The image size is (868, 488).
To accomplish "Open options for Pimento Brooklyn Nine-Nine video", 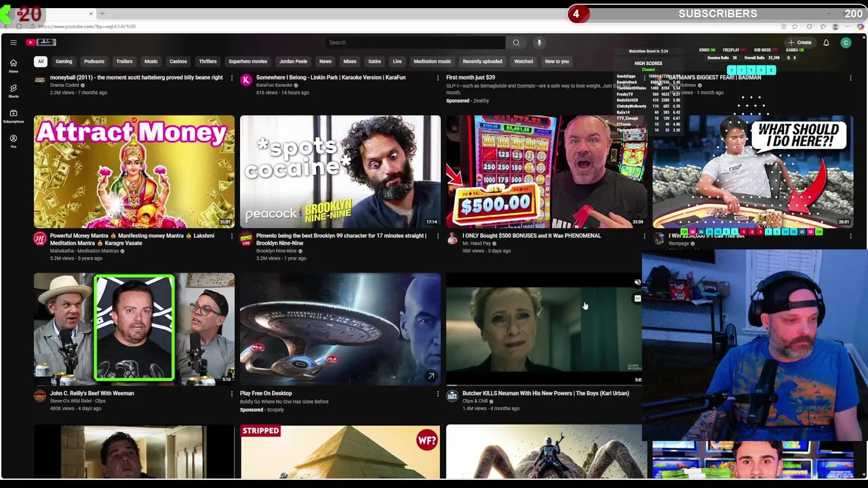I will [x=437, y=237].
